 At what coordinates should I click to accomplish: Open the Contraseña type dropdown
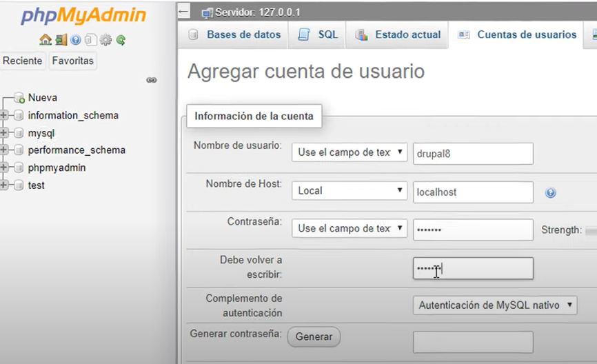(350, 228)
